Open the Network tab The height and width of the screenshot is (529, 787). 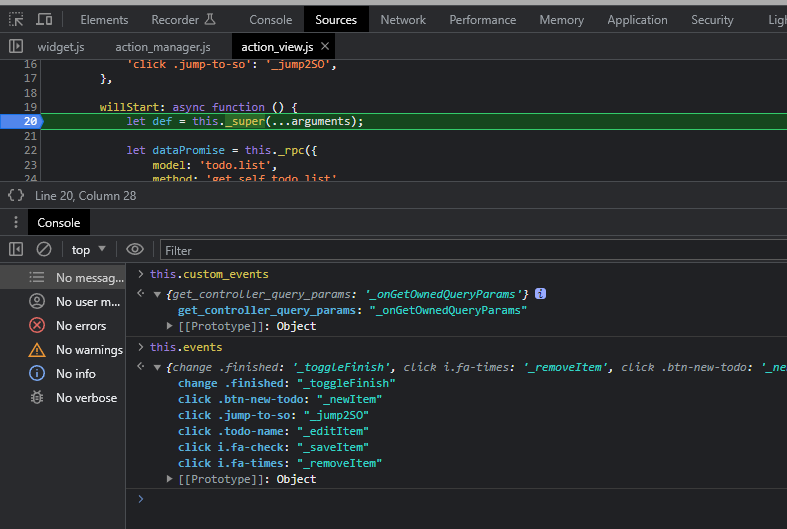(x=403, y=20)
